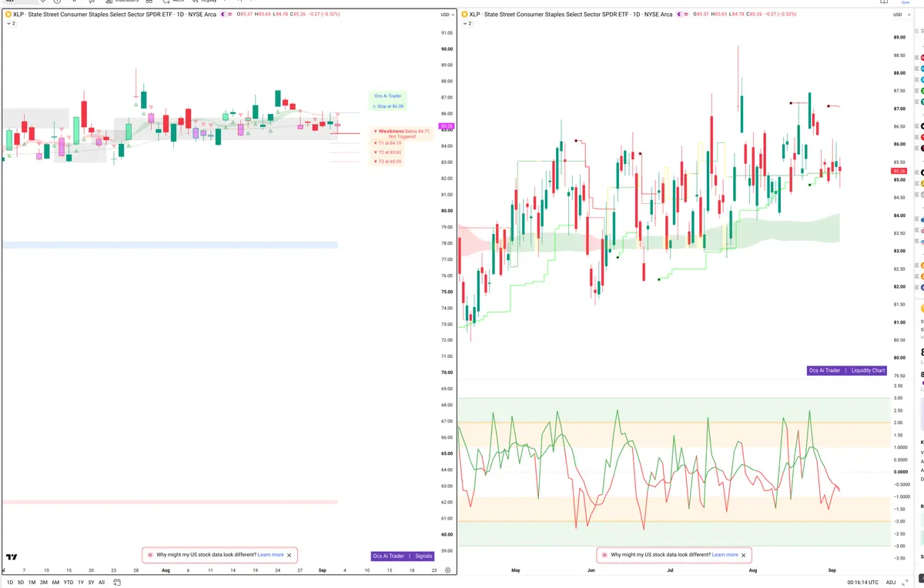This screenshot has width=924, height=588.
Task: Select the 6M time range
Action: pos(55,583)
